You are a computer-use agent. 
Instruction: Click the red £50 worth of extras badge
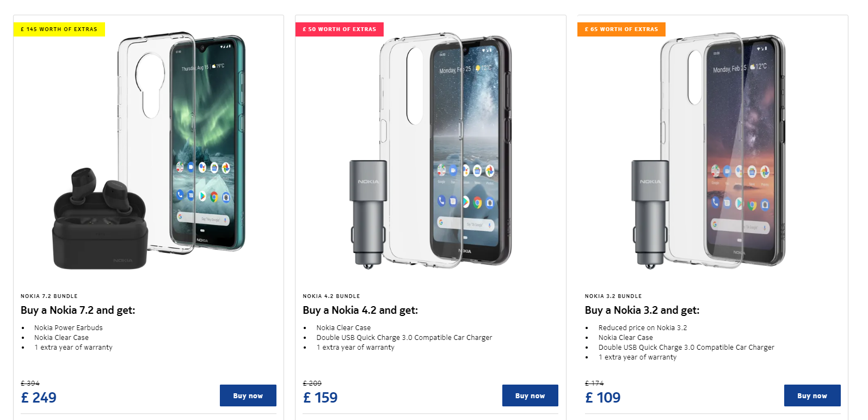click(x=339, y=29)
